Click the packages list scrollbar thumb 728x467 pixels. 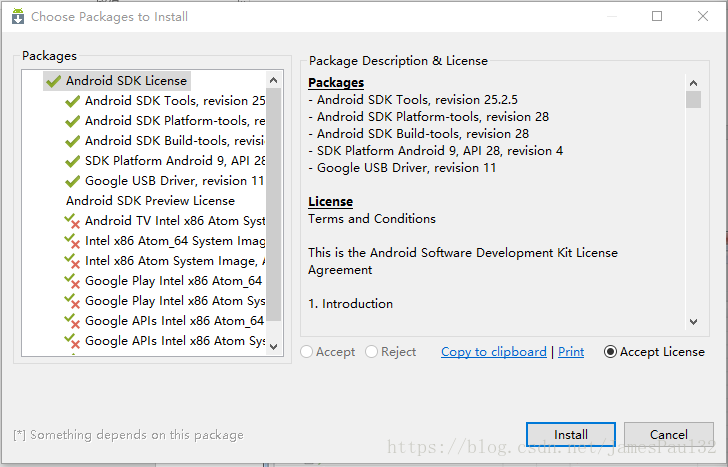pos(273,204)
